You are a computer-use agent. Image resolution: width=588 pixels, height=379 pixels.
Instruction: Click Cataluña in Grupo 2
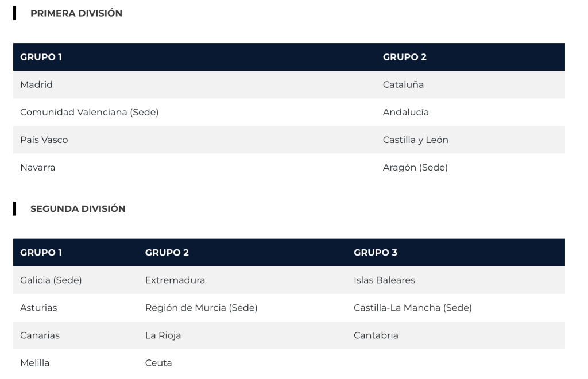(x=403, y=84)
